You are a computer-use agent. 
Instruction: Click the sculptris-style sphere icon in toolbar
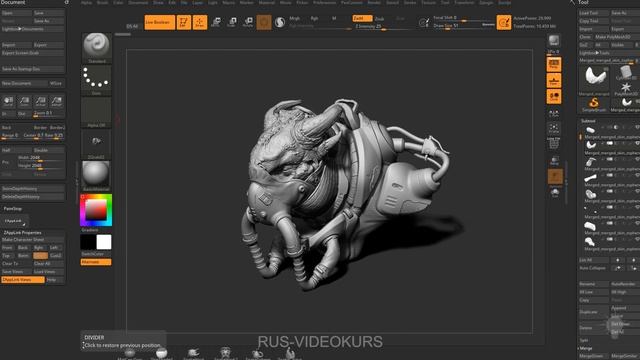click(280, 22)
